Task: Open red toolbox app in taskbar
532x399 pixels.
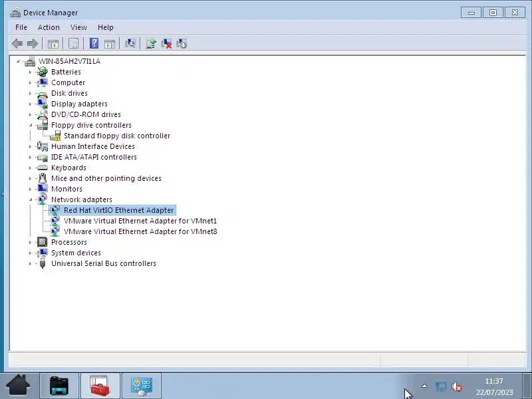Action: click(x=100, y=386)
